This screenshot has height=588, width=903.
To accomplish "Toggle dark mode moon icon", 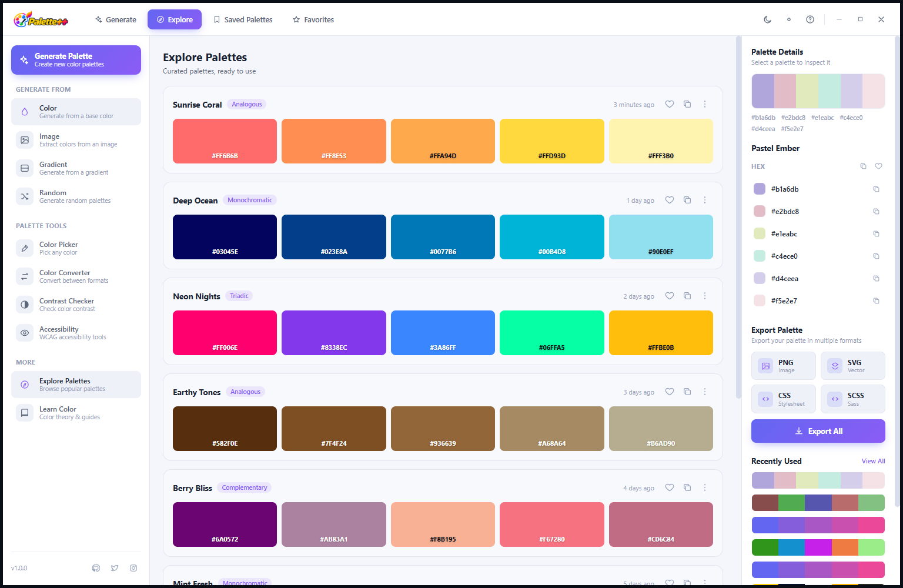I will 767,19.
